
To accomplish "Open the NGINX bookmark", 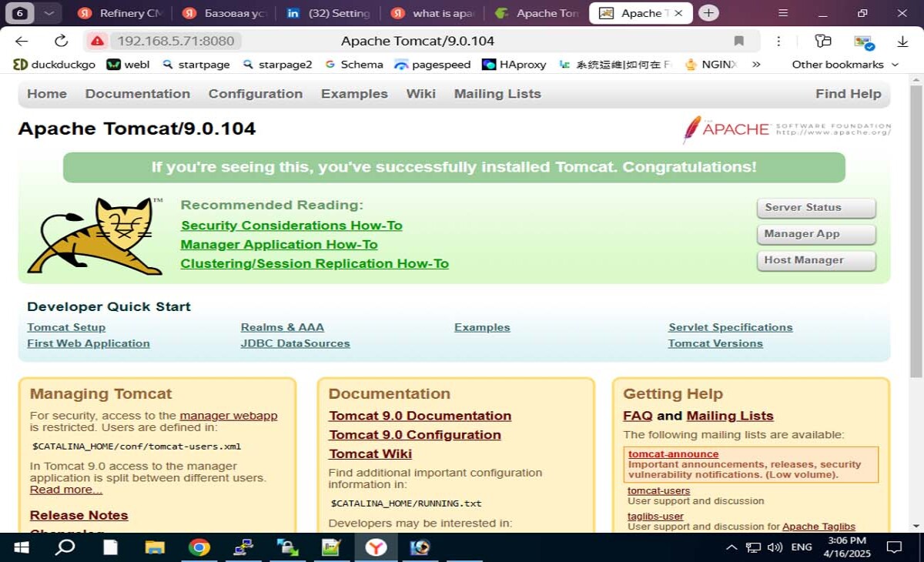I will (711, 65).
